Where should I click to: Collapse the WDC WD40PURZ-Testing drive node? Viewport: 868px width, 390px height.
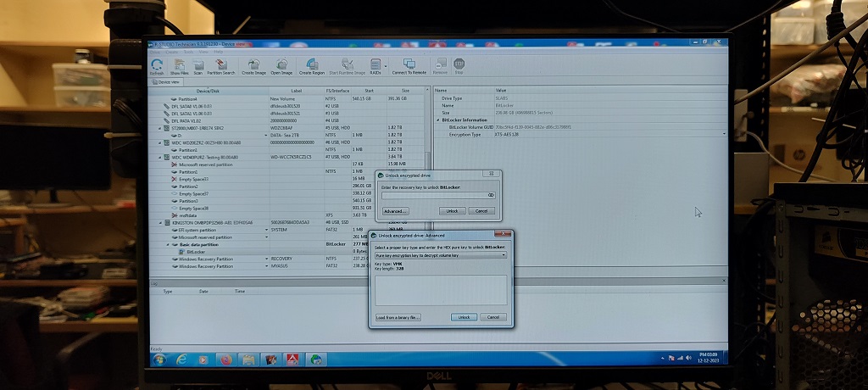160,158
